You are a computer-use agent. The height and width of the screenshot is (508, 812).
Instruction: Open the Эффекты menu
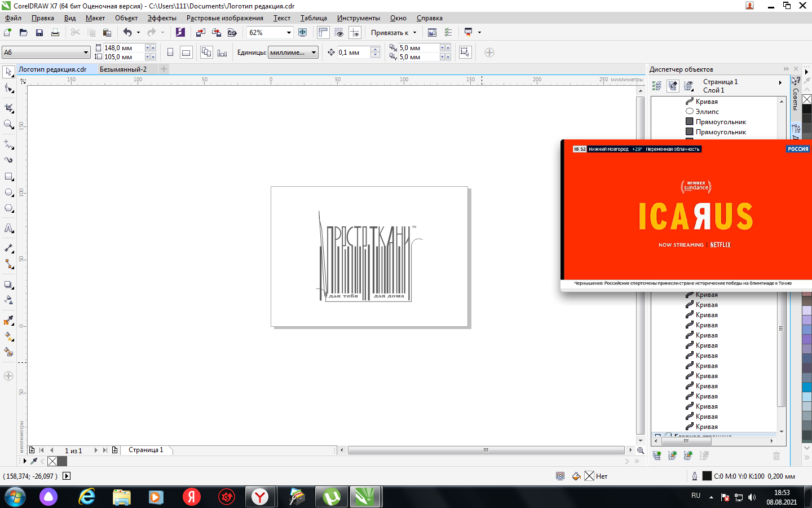(x=162, y=18)
